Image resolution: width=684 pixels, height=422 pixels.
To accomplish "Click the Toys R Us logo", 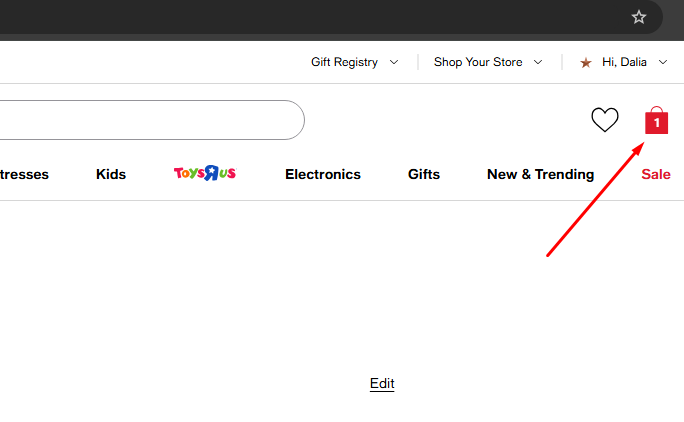I will point(205,174).
